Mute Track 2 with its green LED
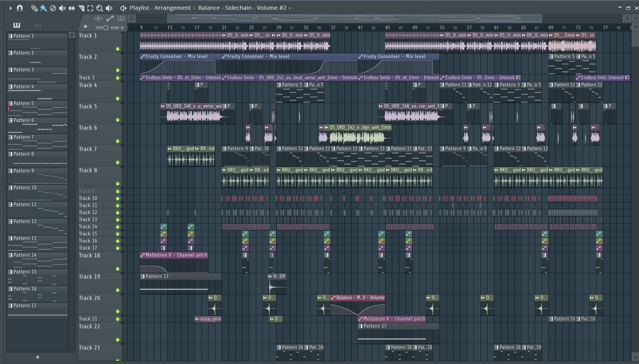Viewport: 639px width, 364px height. pos(118,70)
